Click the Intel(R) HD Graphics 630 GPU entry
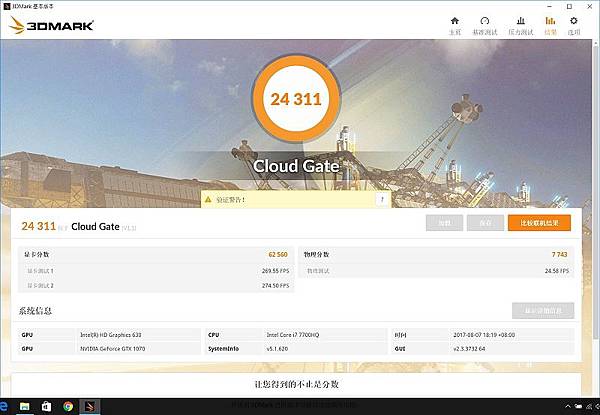The width and height of the screenshot is (600, 415). click(111, 335)
